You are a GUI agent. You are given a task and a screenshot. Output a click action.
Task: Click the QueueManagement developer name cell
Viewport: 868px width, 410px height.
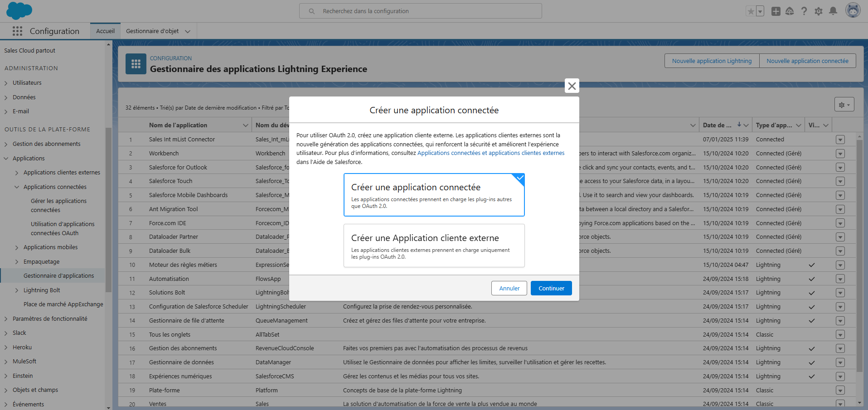pos(281,321)
